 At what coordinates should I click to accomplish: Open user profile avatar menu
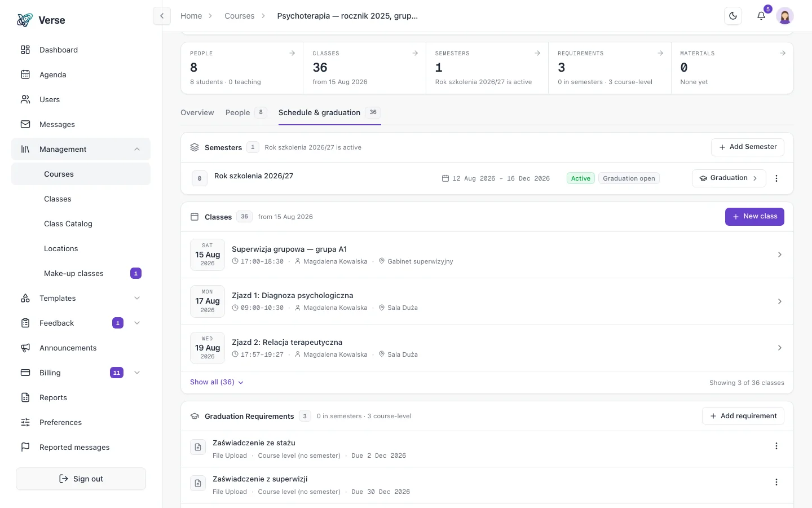click(x=785, y=16)
